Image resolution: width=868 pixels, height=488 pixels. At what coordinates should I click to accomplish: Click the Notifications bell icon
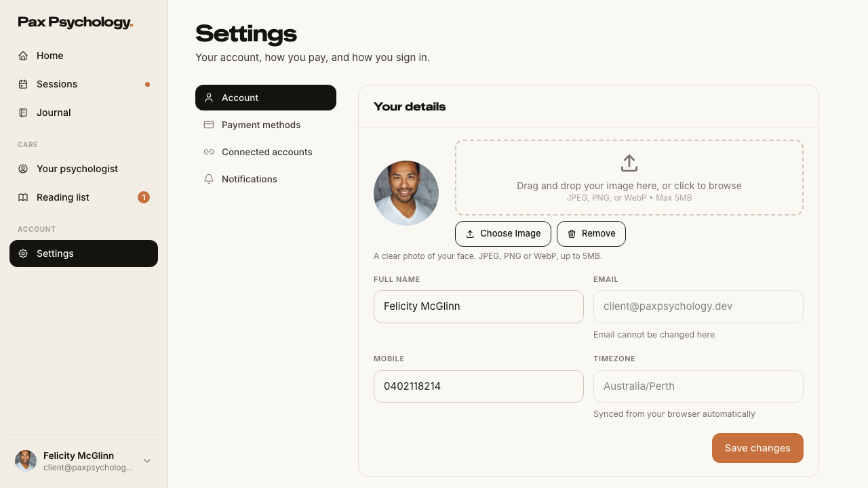[x=209, y=179]
